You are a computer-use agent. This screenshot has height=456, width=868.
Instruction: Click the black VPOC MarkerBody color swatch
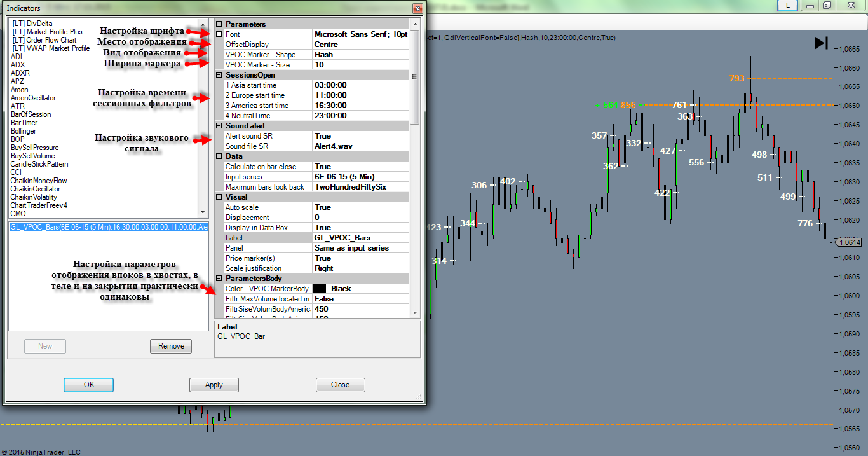click(320, 289)
